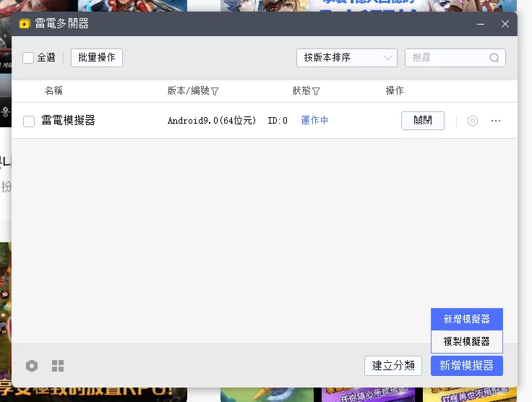Click the yellow 雷電多開器 logo icon
Screen dimensions: 532x402
pyautogui.click(x=25, y=24)
